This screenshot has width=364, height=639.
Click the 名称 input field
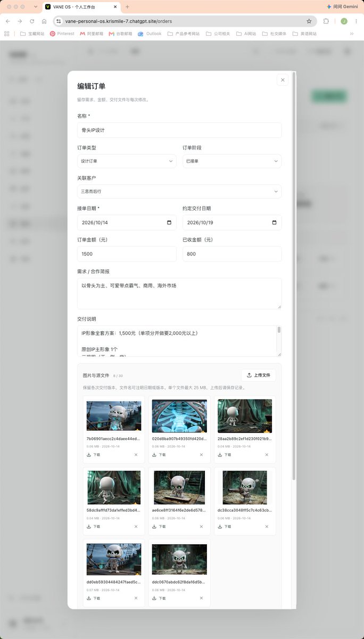coord(179,130)
